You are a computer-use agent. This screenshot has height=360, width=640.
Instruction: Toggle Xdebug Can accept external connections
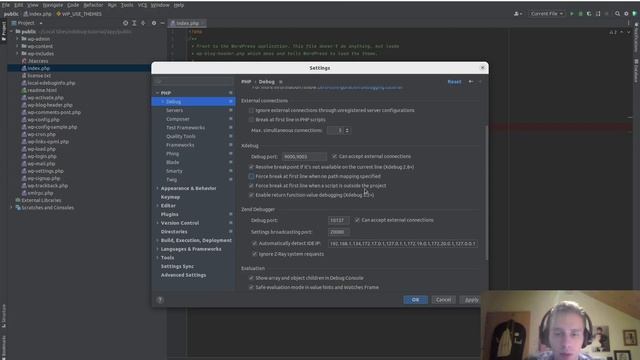[x=335, y=156]
